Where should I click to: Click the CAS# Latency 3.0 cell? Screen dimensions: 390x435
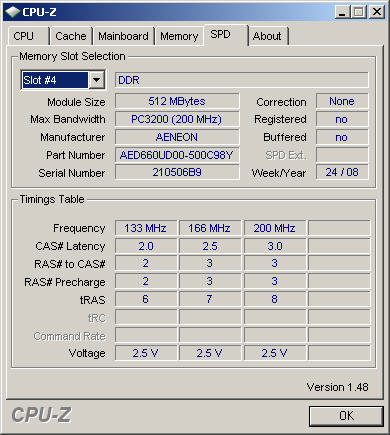coord(275,246)
